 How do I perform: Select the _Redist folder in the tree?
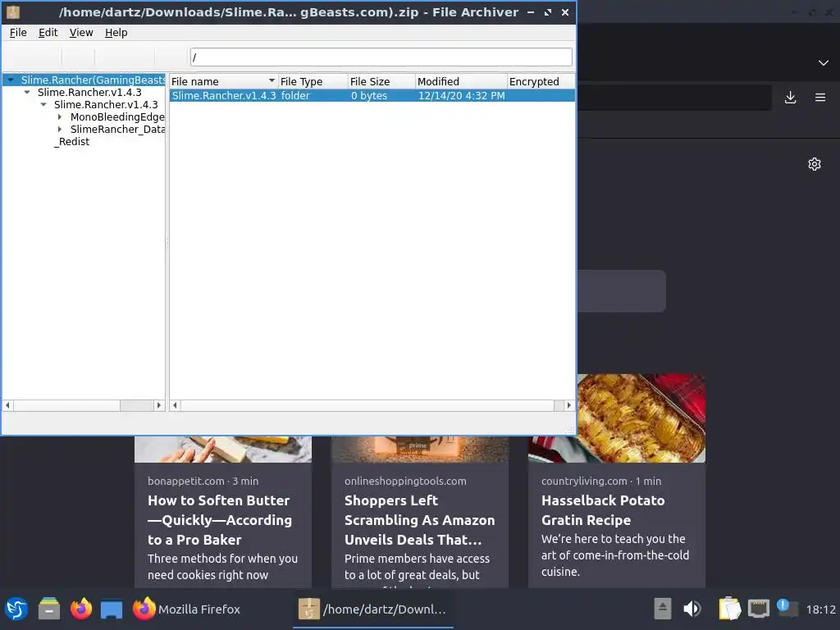[72, 141]
